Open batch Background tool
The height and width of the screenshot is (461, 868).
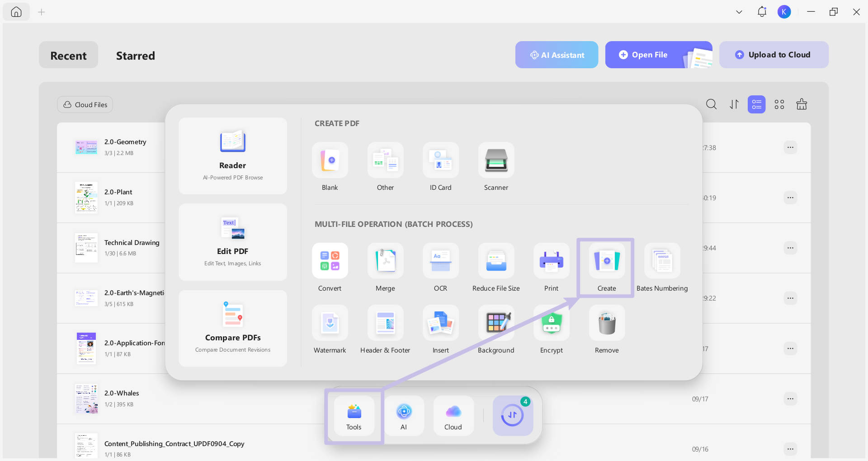[x=496, y=323]
